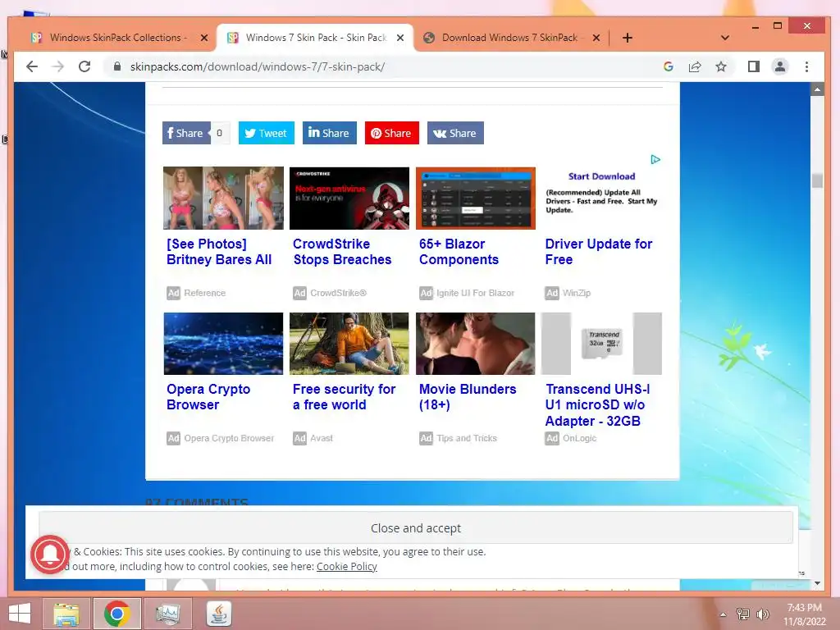
Task: Open the volume speaker tray icon
Action: (763, 614)
